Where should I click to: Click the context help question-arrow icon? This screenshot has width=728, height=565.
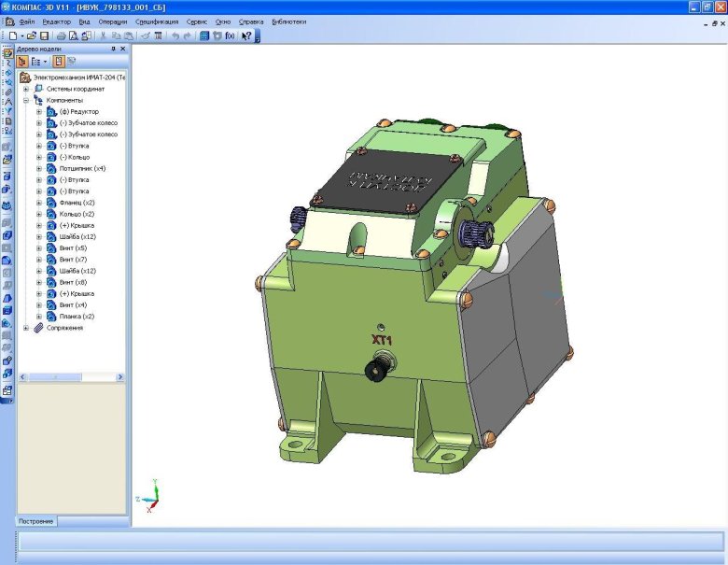246,35
